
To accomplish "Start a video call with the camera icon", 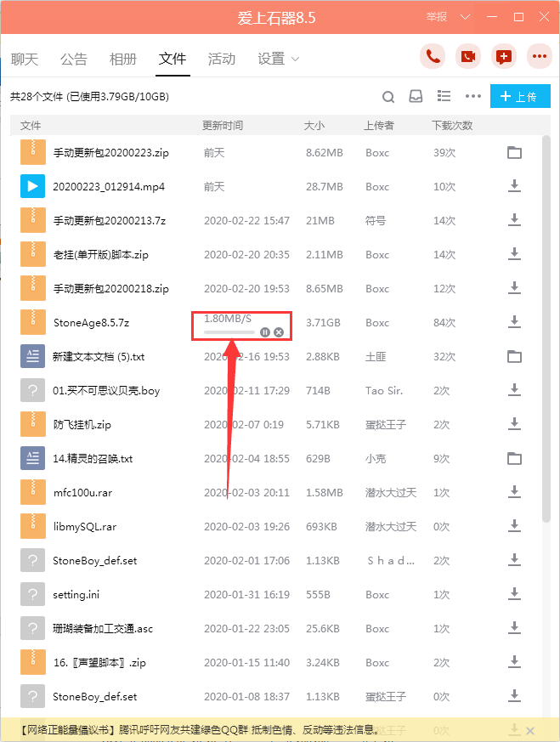I will pyautogui.click(x=468, y=57).
